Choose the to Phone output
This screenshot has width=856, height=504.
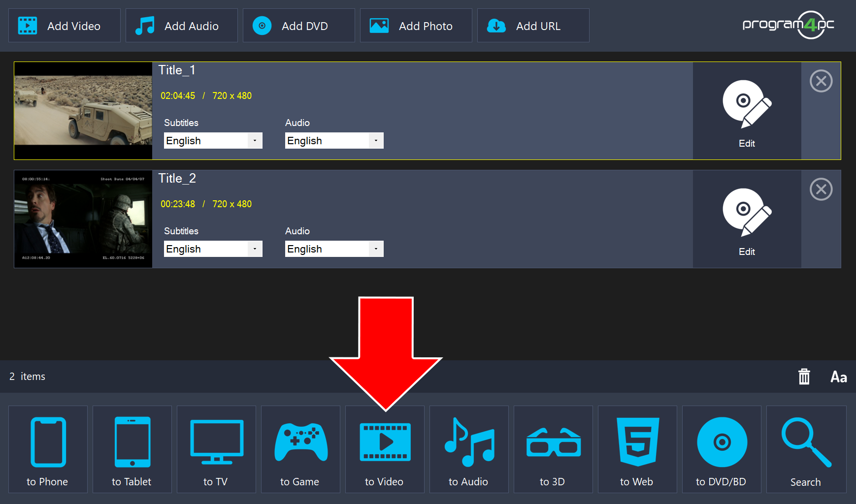point(48,449)
